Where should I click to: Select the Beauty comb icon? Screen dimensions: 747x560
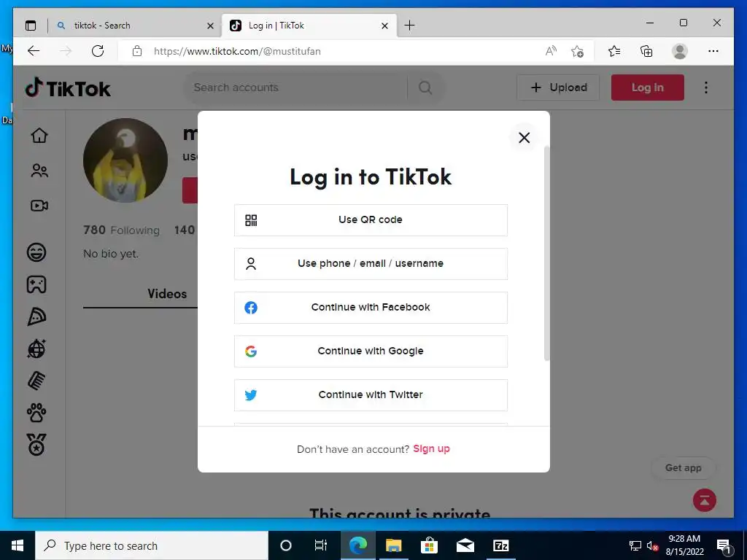click(36, 381)
